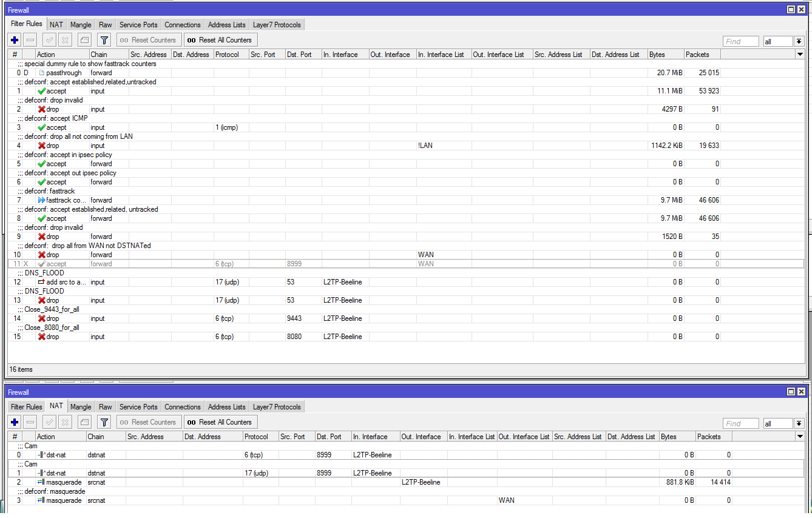Add a new rule in the NAT window
The image size is (812, 518).
(15, 422)
